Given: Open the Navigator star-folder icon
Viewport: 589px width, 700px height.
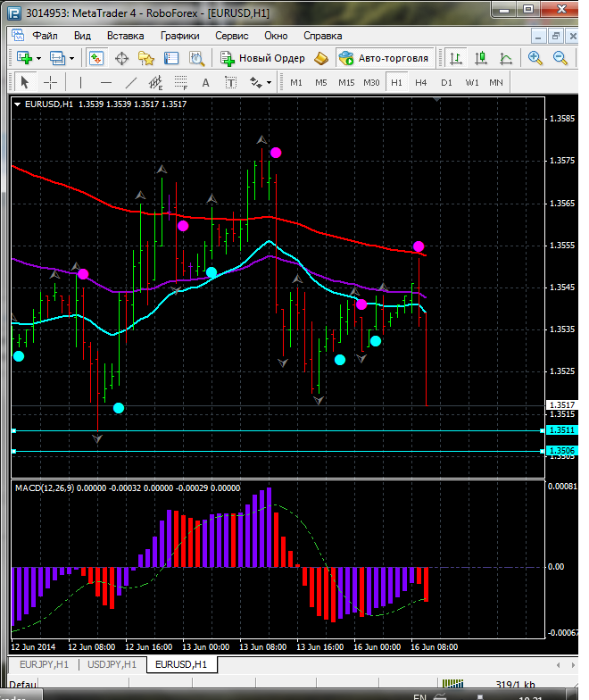Looking at the screenshot, I should tap(146, 58).
